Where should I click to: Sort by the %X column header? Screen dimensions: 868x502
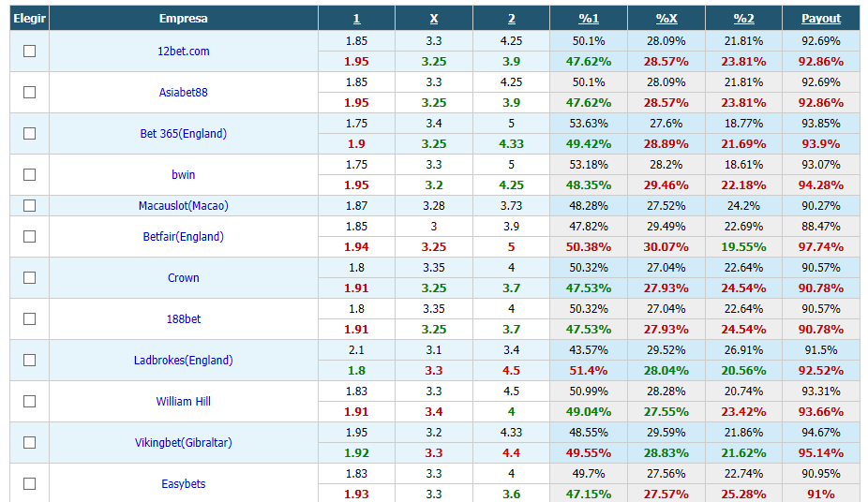pos(666,18)
